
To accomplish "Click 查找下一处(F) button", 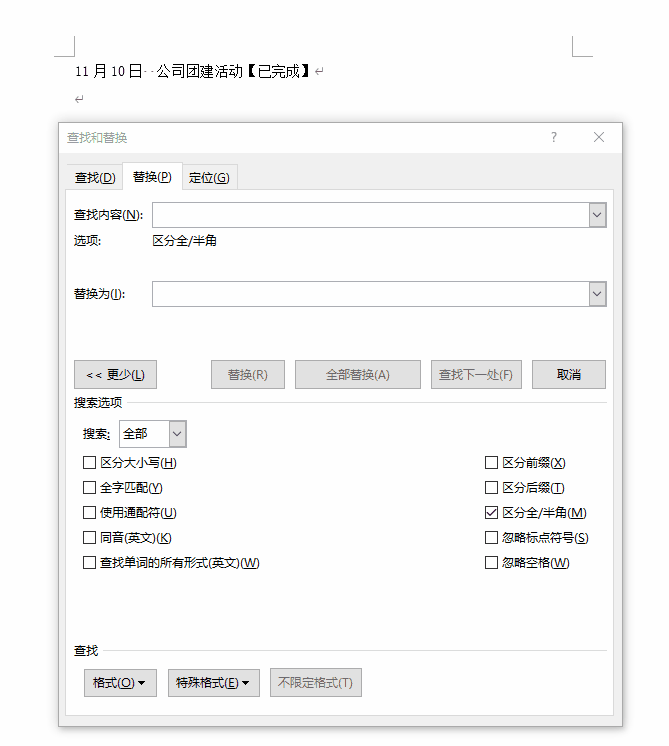I will 476,374.
